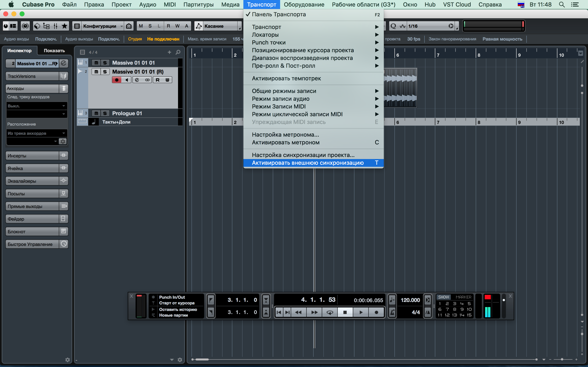588x367 pixels.
Task: Click the find tracks magnifier icon
Action: click(178, 52)
